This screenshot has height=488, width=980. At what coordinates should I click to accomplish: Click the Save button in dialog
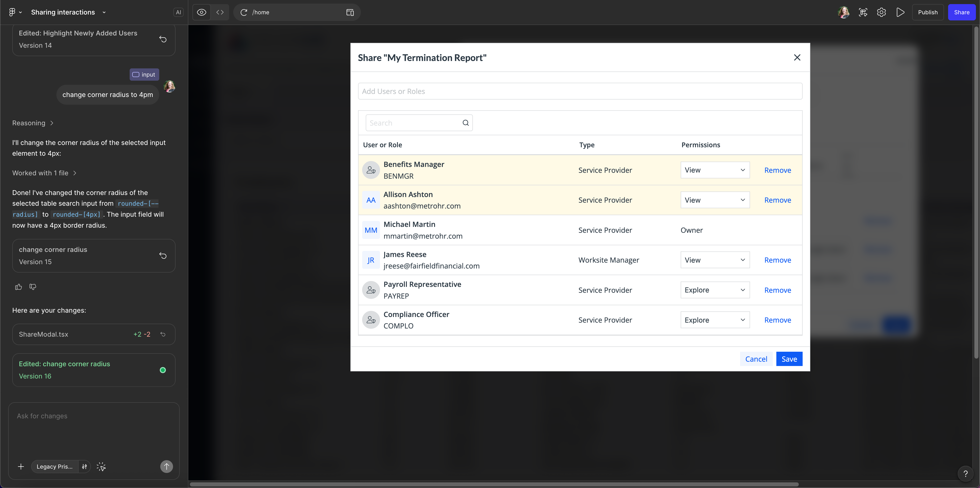[789, 359]
